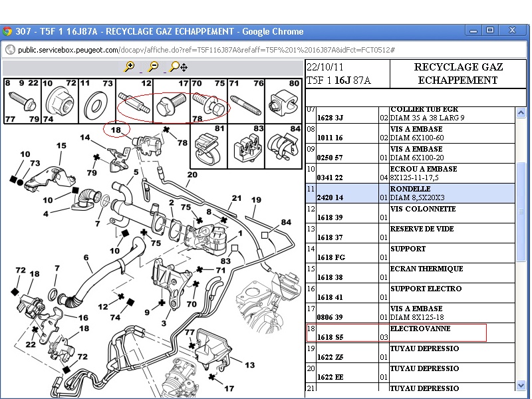Select row 08 VIS A EMBASE 1011 16

point(410,134)
